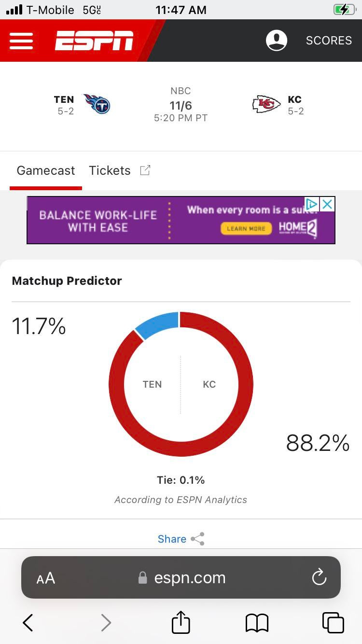Open the user profile icon
This screenshot has width=362, height=644.
click(277, 41)
